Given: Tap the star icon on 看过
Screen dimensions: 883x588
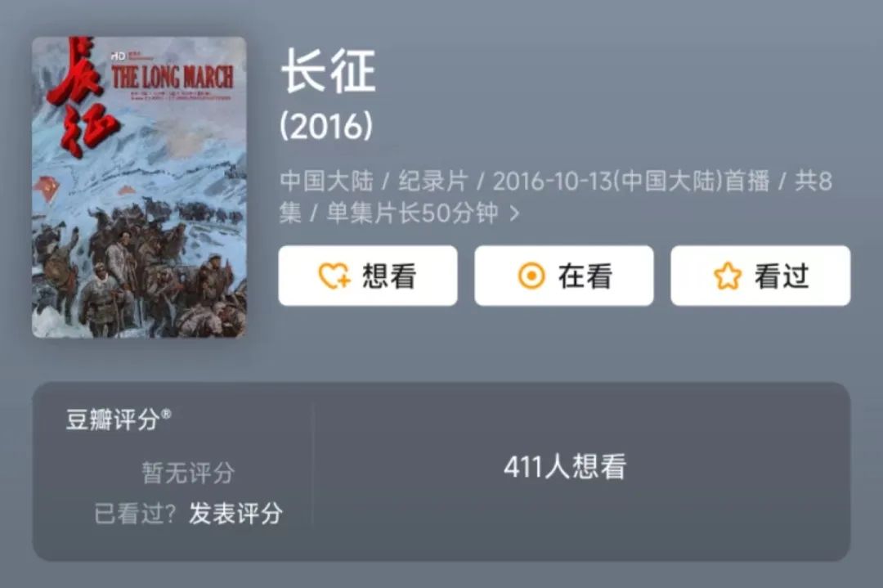Looking at the screenshot, I should tap(727, 276).
